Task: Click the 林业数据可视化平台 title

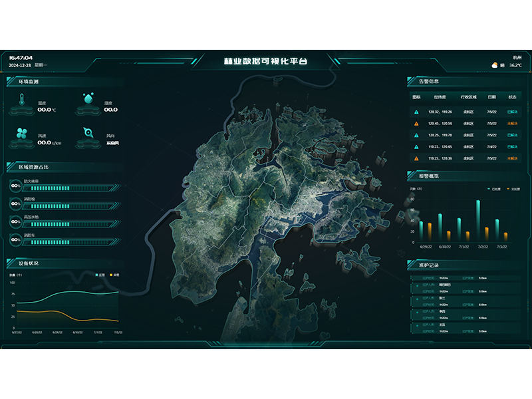Action: 265,61
